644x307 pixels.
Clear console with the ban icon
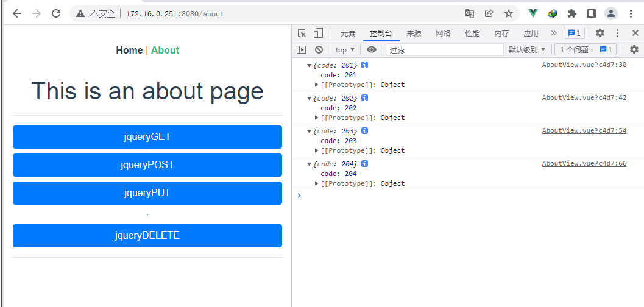pyautogui.click(x=319, y=50)
